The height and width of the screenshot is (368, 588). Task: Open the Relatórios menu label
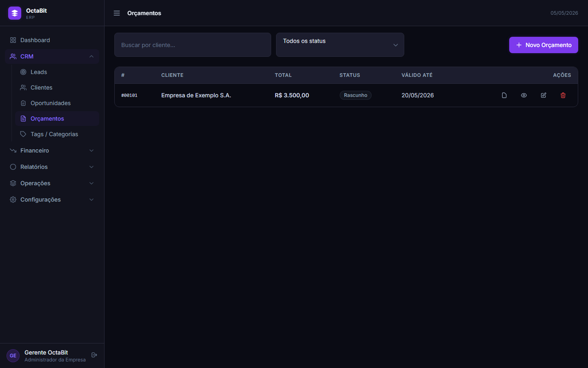coord(34,167)
